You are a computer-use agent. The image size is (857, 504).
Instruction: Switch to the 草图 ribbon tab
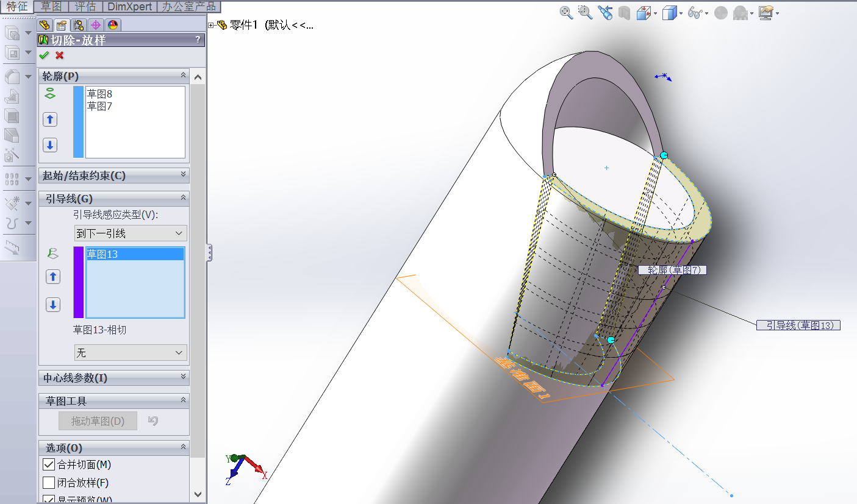coord(51,7)
